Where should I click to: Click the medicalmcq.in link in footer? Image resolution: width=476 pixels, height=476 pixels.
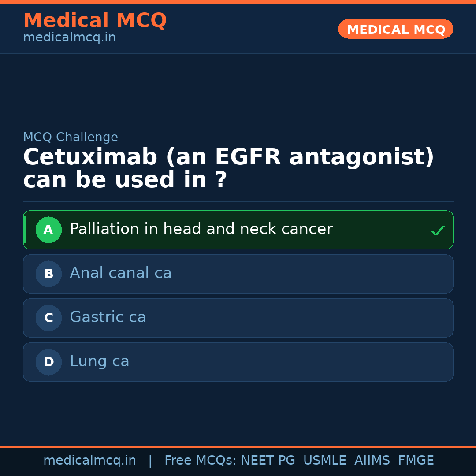pyautogui.click(x=89, y=461)
